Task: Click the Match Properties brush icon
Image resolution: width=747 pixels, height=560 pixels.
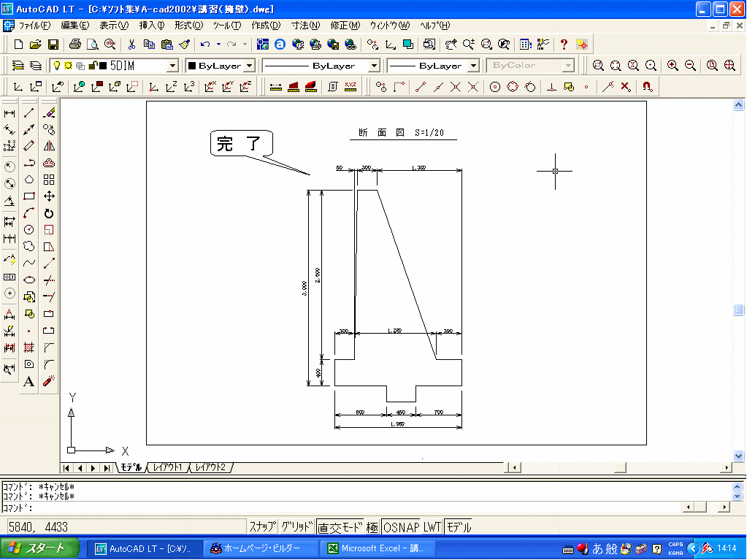Action: pyautogui.click(x=185, y=45)
